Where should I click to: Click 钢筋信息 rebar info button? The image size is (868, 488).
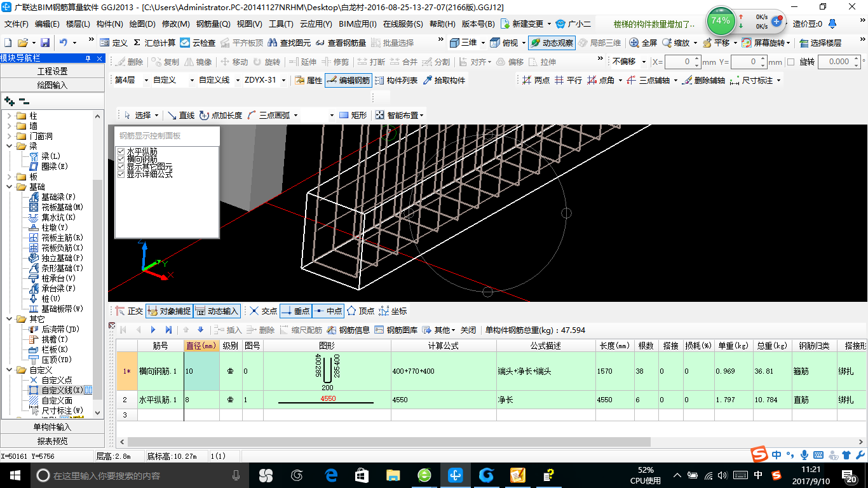coord(348,330)
